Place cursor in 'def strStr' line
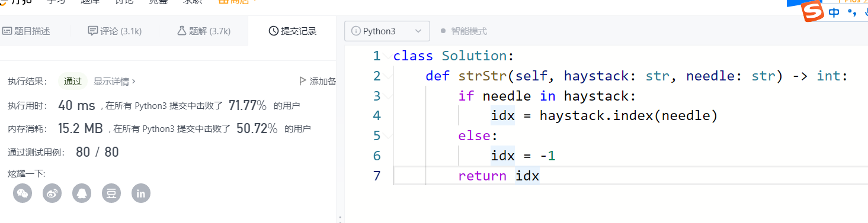The height and width of the screenshot is (223, 868). [637, 76]
